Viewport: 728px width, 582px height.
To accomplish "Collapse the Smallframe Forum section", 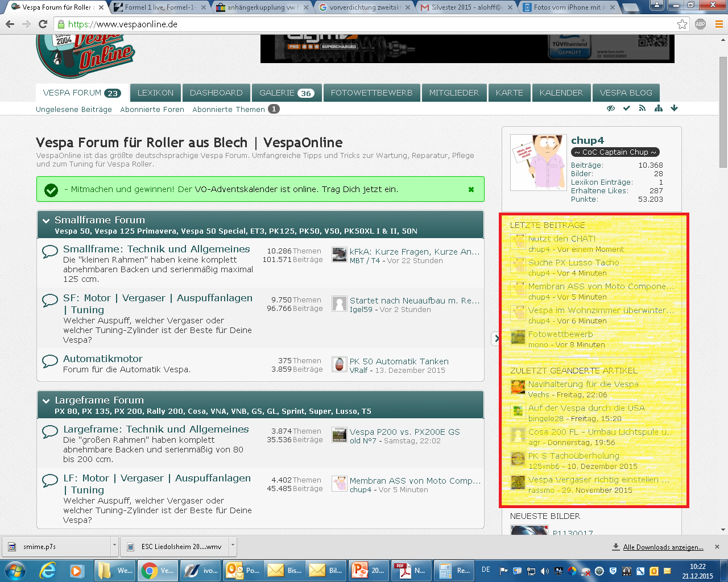I will [45, 221].
